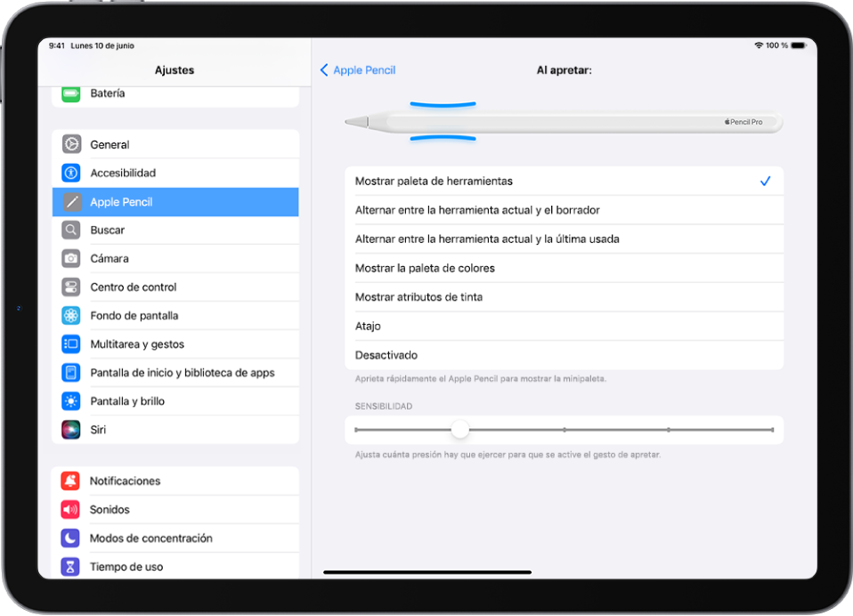The image size is (853, 616).
Task: Tap the Buscar magnifier icon
Action: coord(71,230)
